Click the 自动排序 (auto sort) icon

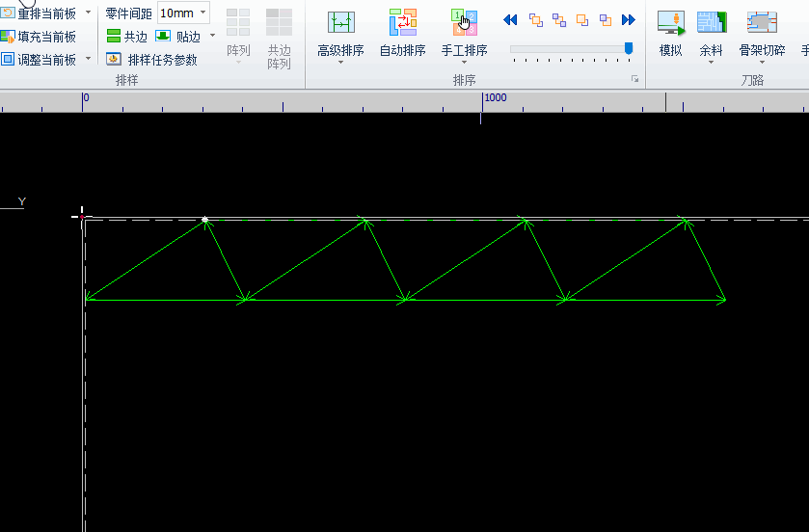click(402, 23)
